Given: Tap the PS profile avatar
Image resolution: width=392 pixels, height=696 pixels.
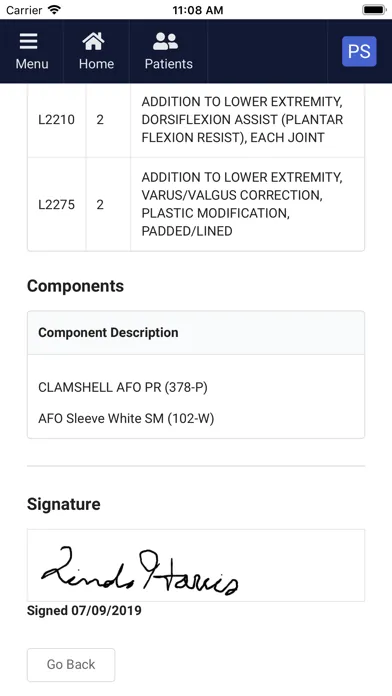Looking at the screenshot, I should (x=359, y=51).
